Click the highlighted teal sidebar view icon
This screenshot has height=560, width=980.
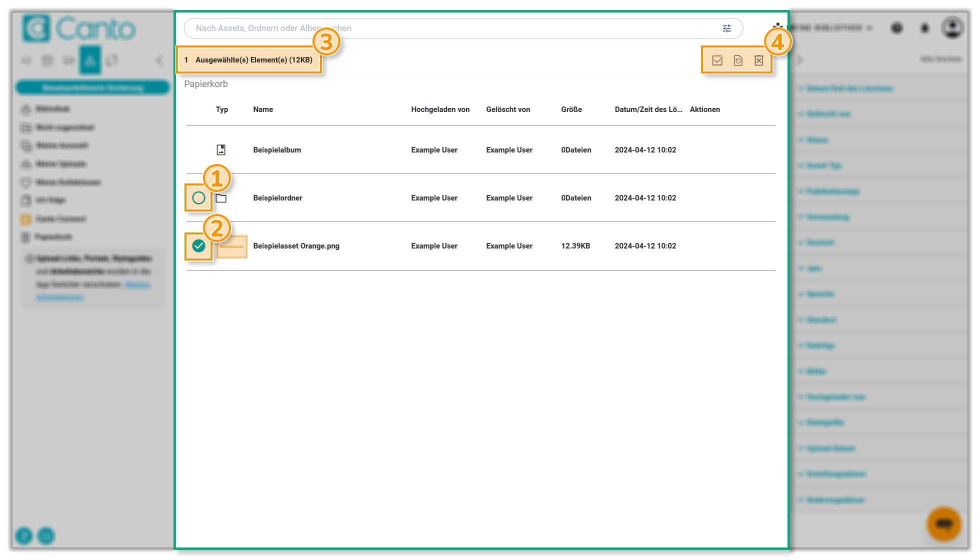pos(90,60)
